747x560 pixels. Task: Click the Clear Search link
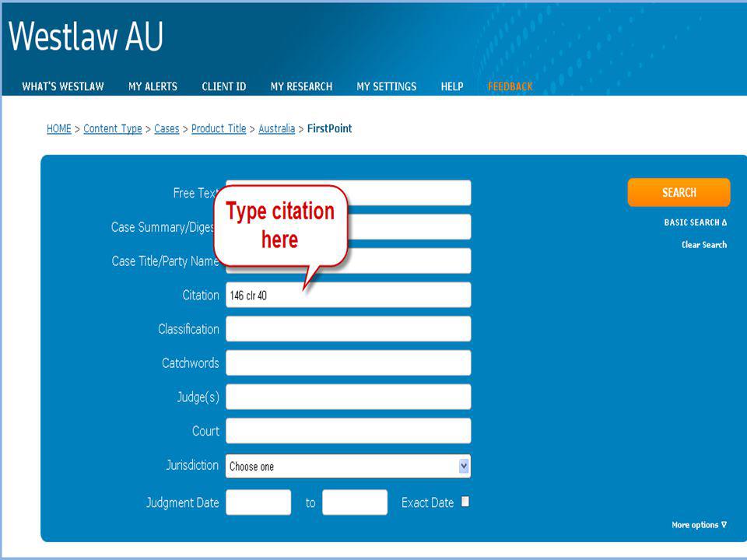pyautogui.click(x=703, y=245)
